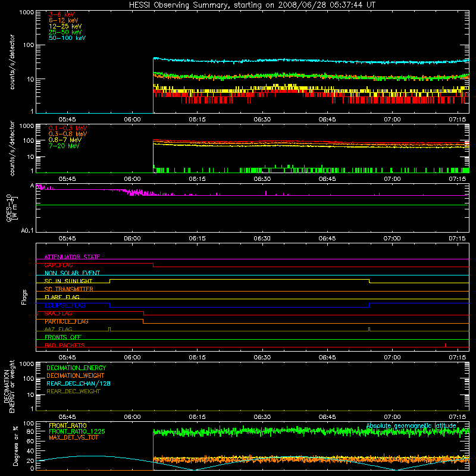Click the 06:15 time tick under keV panel
Viewport: 476px width, 476px height.
coord(197,120)
